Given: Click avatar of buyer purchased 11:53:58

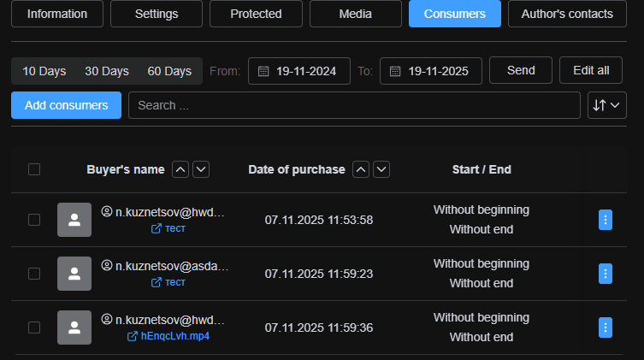Looking at the screenshot, I should tap(74, 220).
